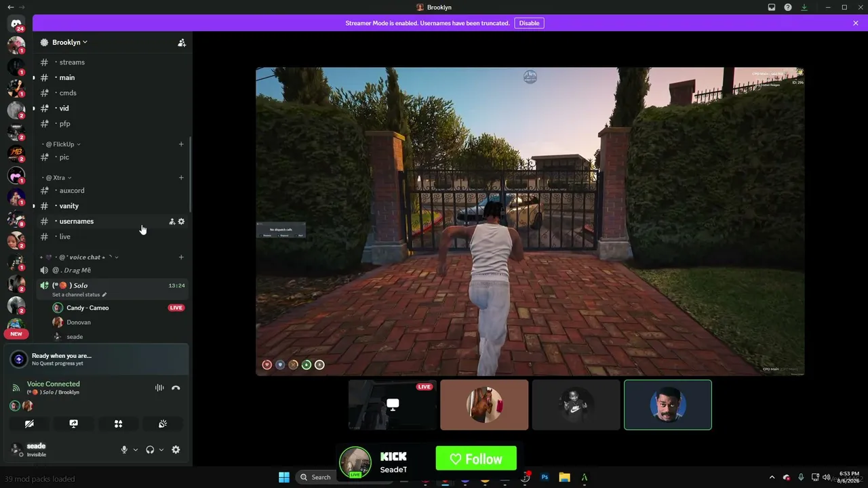The width and height of the screenshot is (868, 488).
Task: Share your screen button
Action: (74, 424)
